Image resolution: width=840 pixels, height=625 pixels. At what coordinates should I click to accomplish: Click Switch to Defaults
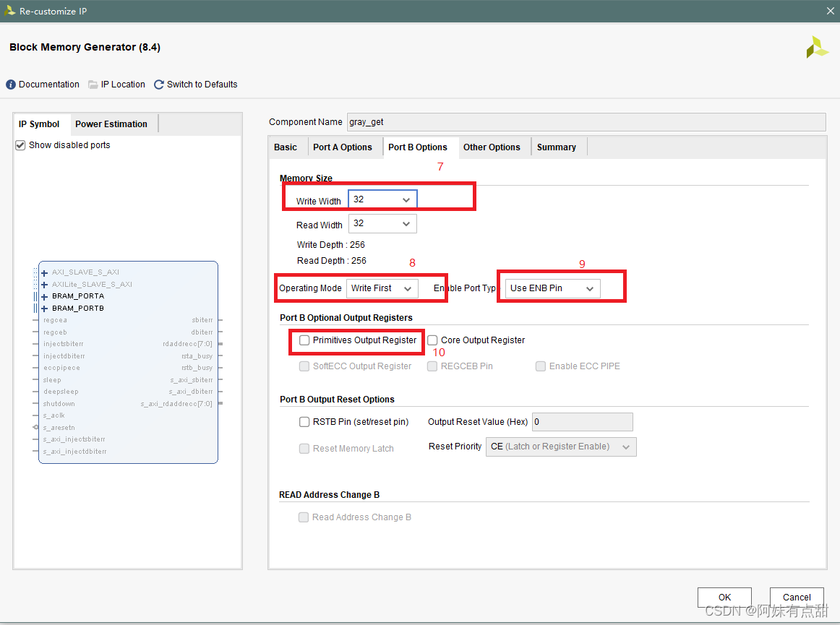[202, 85]
